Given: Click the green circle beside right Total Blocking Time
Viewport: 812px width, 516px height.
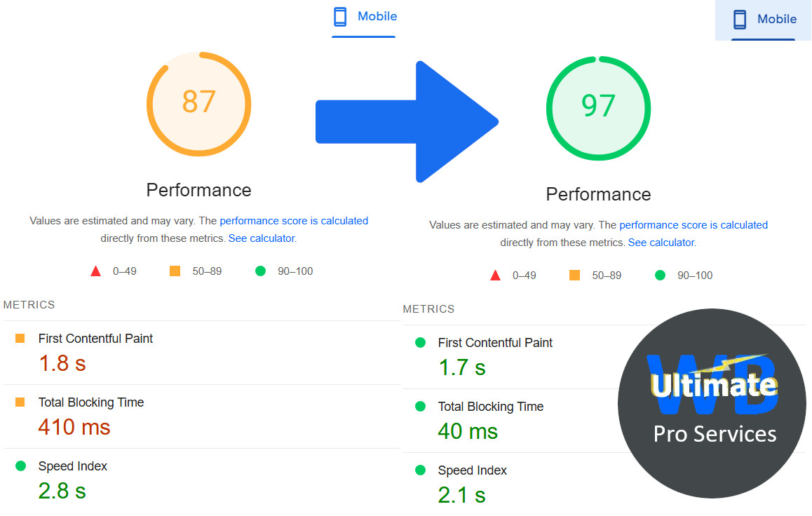Looking at the screenshot, I should [x=420, y=407].
